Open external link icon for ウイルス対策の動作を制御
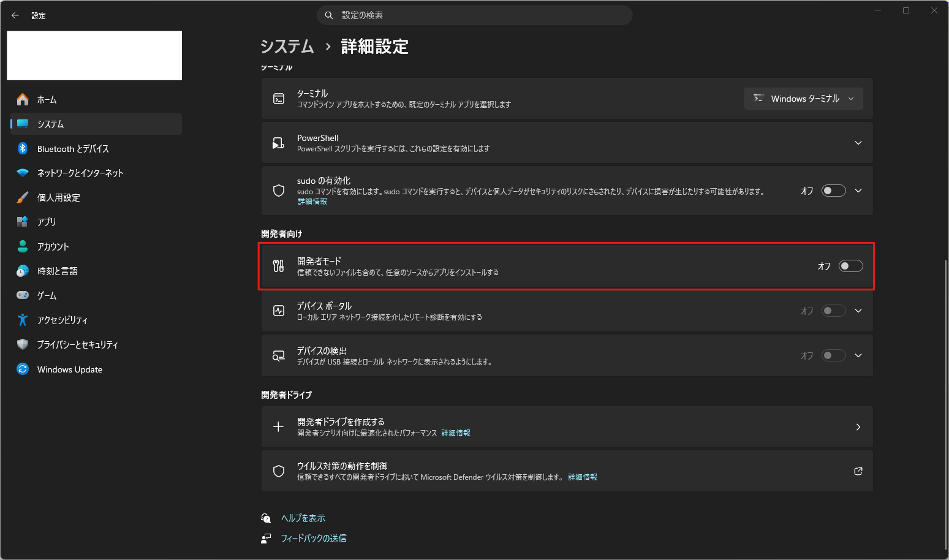949x560 pixels. pyautogui.click(x=858, y=471)
